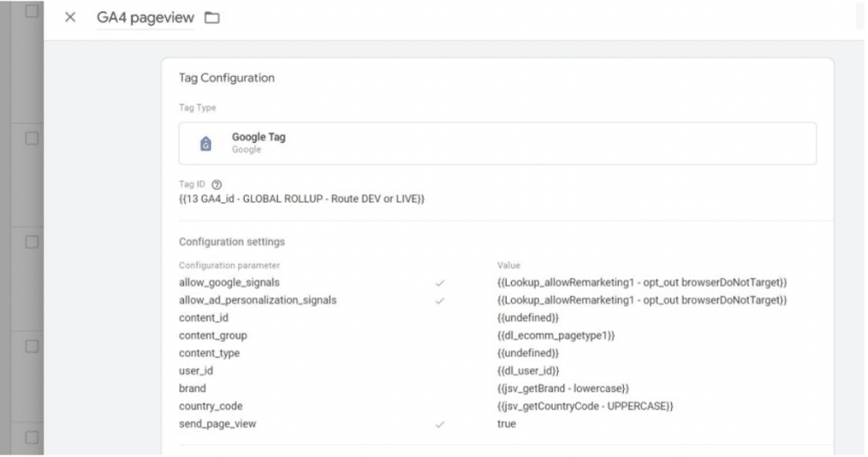Select the allow_ad_personalization_signals parameter
This screenshot has height=457, width=868.
(x=258, y=300)
